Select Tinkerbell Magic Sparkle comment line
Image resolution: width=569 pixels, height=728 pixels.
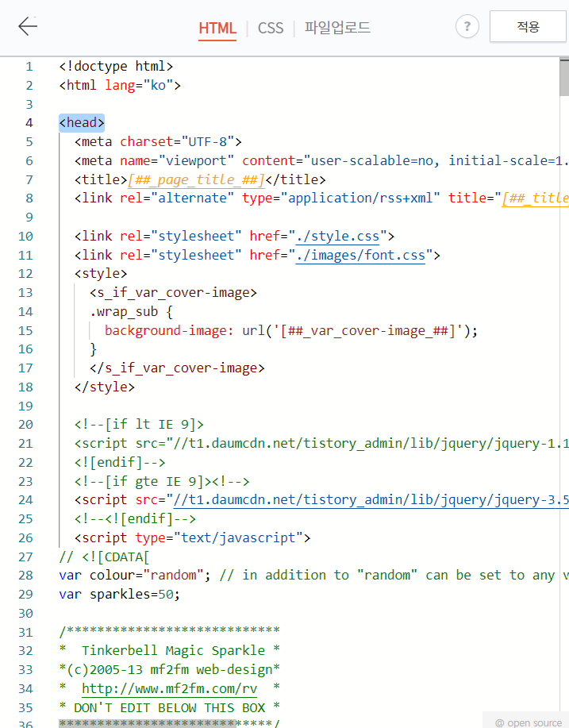point(169,651)
